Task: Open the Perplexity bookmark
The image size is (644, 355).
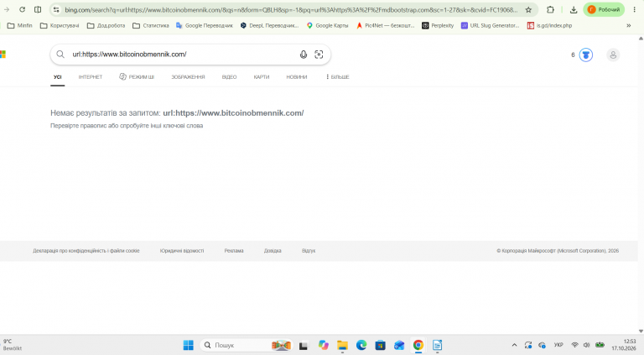Action: (x=438, y=25)
